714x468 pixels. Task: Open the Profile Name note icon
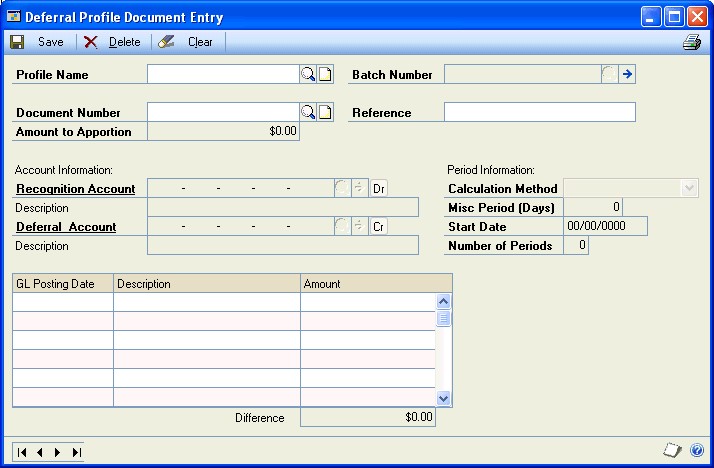325,74
